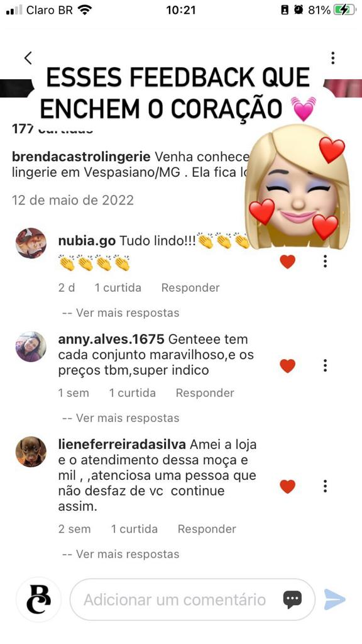Open options menu for anny.alves.1675's comment
The height and width of the screenshot is (644, 362).
pyautogui.click(x=325, y=365)
